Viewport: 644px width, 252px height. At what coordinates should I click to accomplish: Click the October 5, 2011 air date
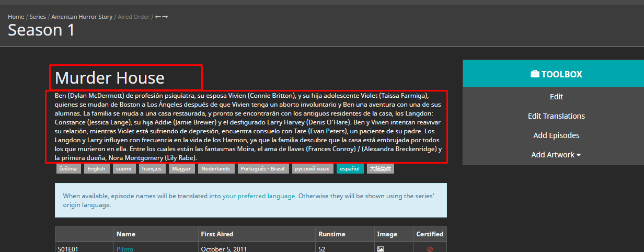pos(224,249)
